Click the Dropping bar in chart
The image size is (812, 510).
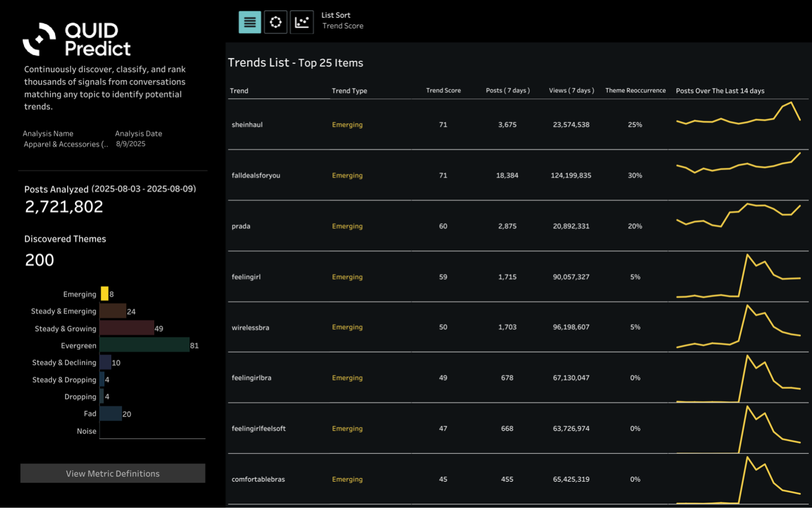click(x=102, y=396)
